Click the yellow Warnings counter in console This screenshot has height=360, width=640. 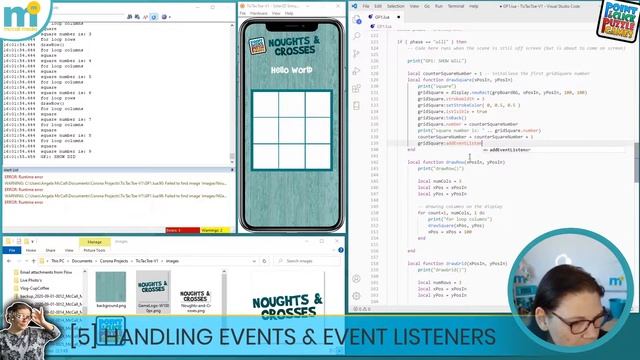(215, 231)
